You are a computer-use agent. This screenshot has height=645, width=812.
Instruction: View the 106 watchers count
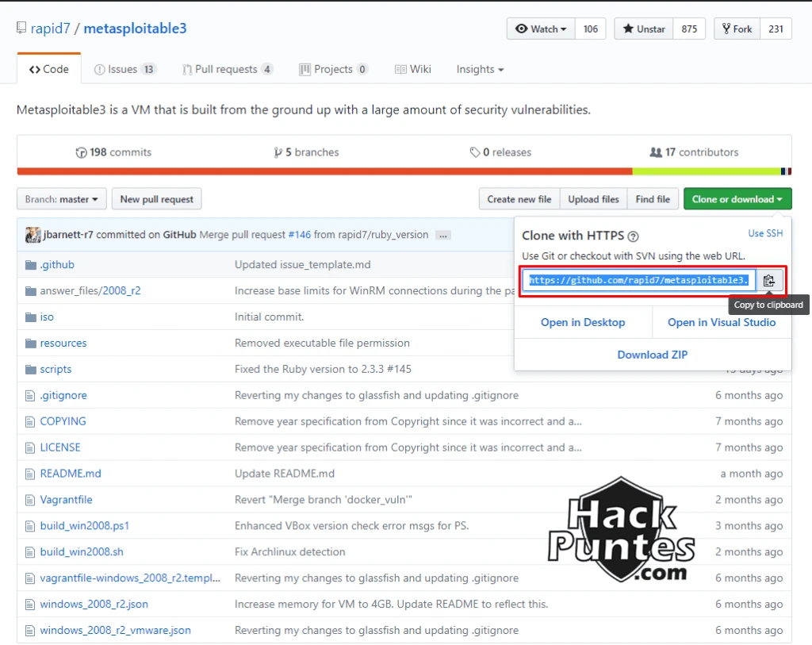tap(590, 29)
